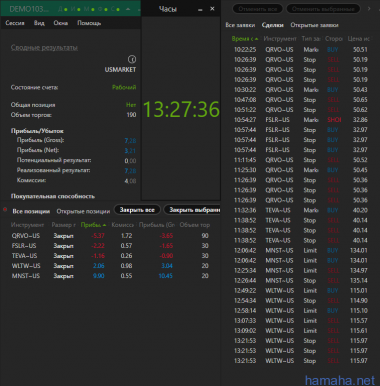This screenshot has width=380, height=386.
Task: Select the TEVA~US position row
Action: (x=110, y=256)
